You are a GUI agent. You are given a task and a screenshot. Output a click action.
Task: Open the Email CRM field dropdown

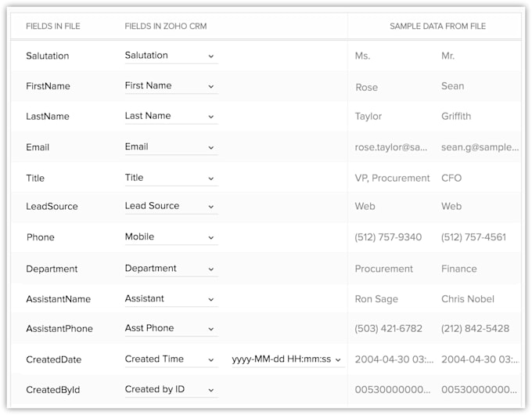coord(171,147)
